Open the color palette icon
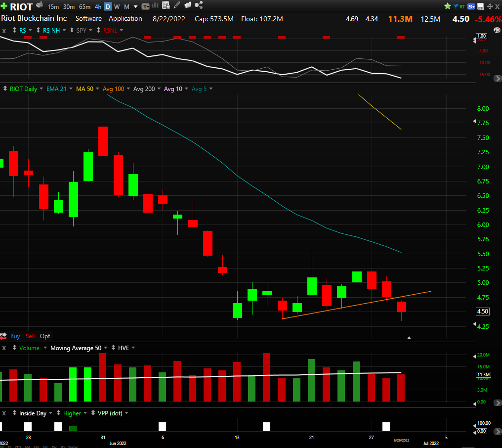 (497, 30)
